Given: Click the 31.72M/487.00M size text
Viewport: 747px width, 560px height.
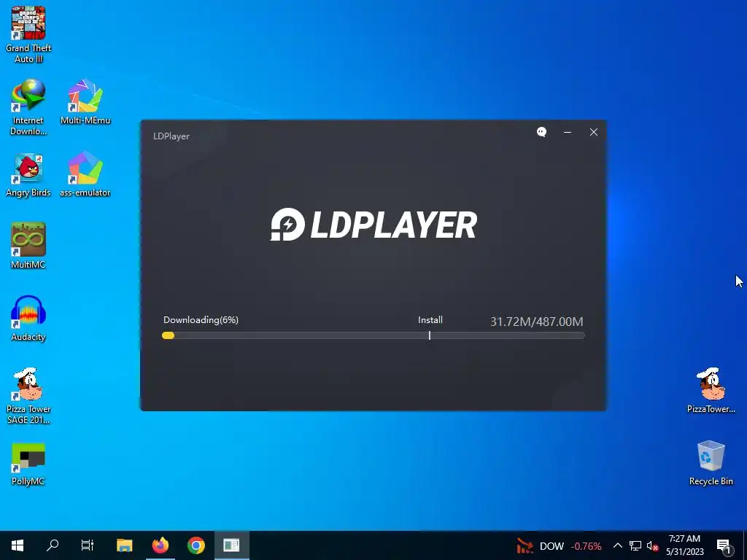Looking at the screenshot, I should pyautogui.click(x=537, y=322).
